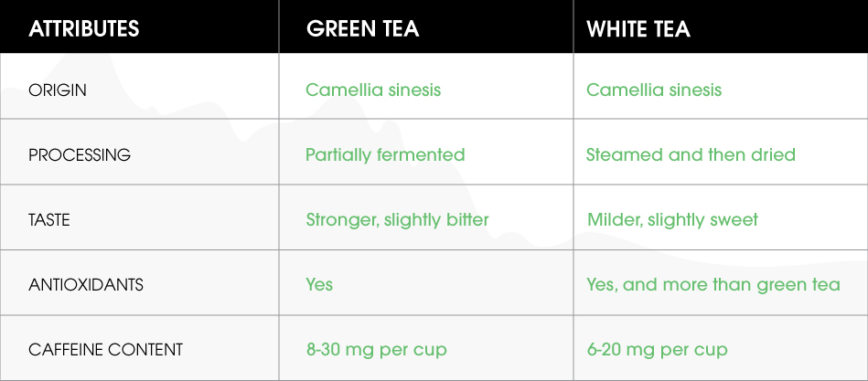Click Yes, and more than green tea
The width and height of the screenshot is (868, 381).
[x=713, y=284]
